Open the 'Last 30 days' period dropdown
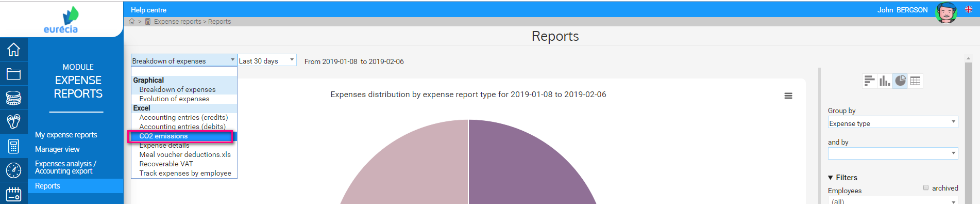 tap(267, 60)
